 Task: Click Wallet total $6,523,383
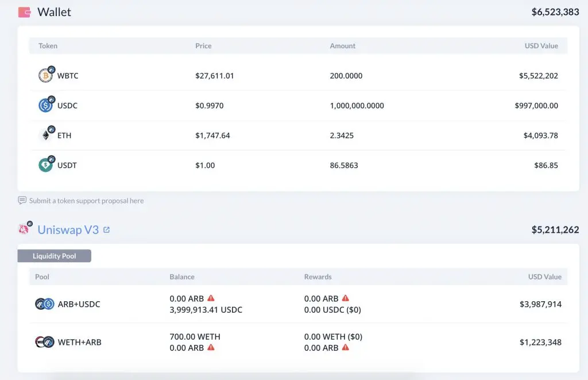tap(555, 12)
